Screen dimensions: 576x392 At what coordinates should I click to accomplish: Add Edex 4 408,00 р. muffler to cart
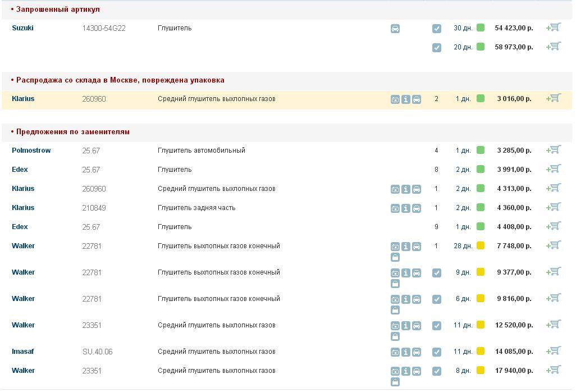coord(554,226)
